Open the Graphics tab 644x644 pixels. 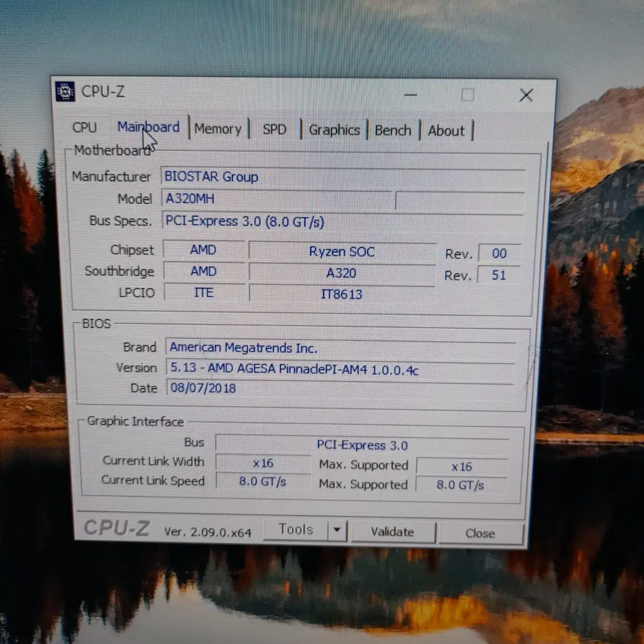click(x=334, y=130)
